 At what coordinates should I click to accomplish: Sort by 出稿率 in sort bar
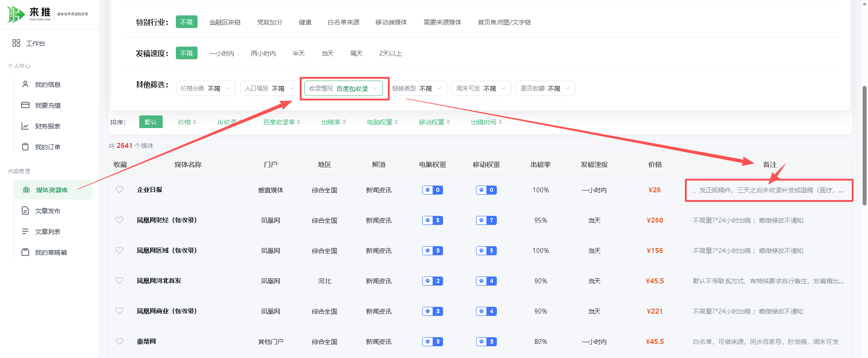click(334, 122)
